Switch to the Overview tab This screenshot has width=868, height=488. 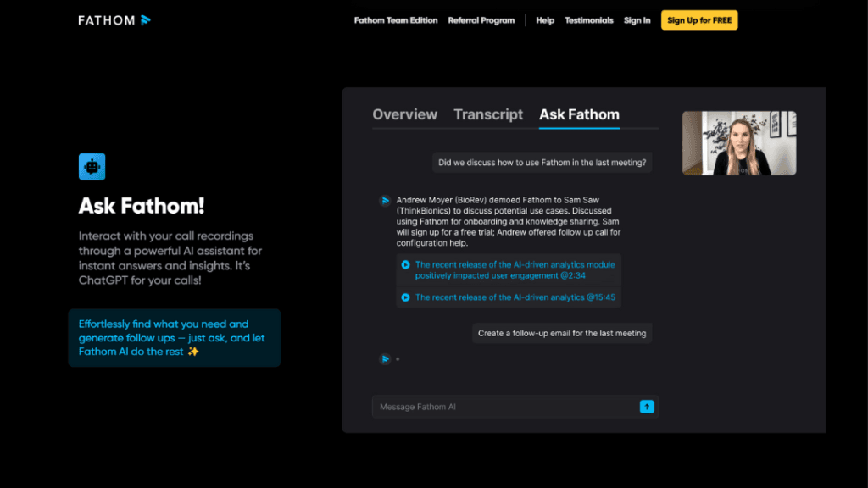point(404,114)
